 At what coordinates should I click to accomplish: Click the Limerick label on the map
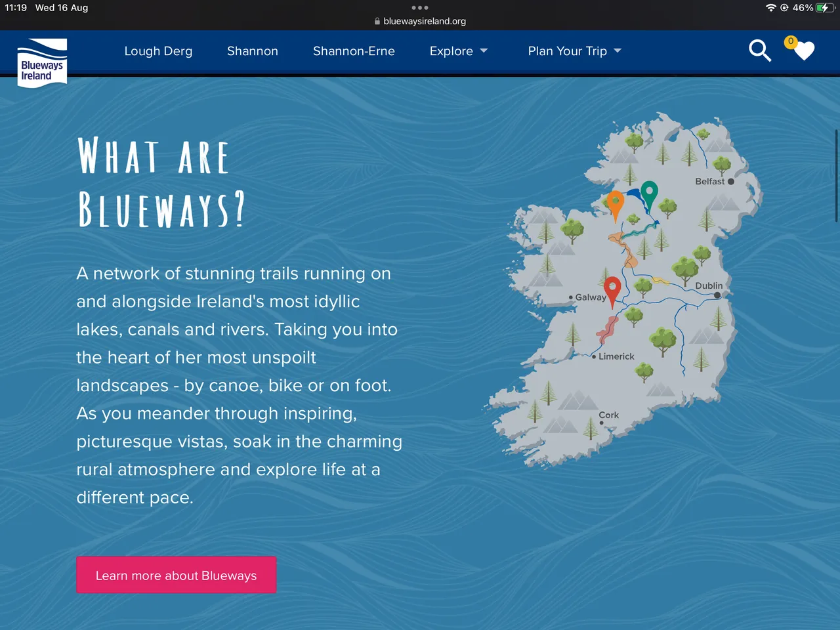pos(616,356)
